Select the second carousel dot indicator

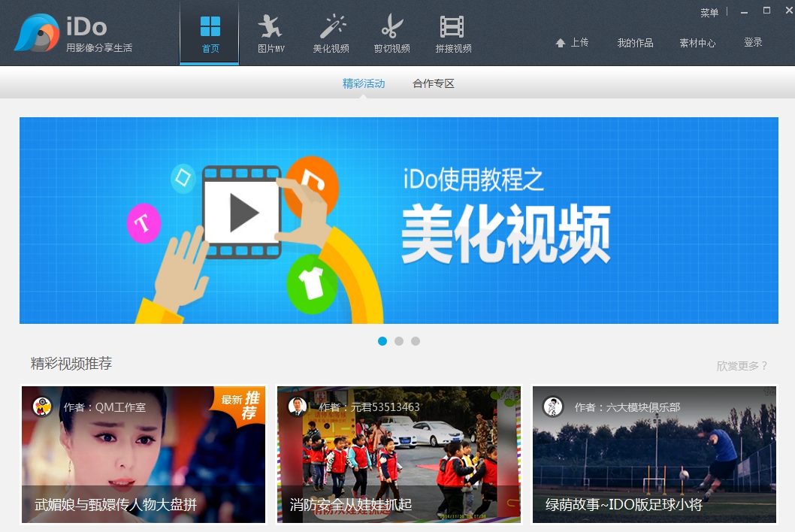tap(399, 341)
